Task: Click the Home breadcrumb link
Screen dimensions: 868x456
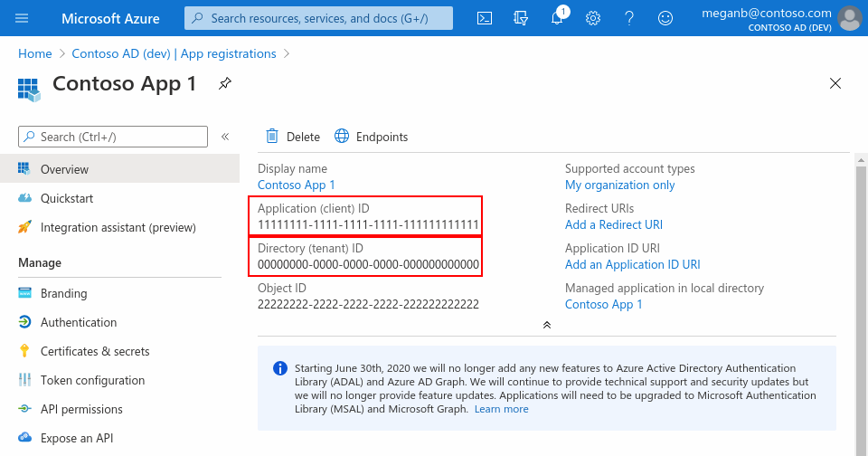Action: (x=35, y=53)
